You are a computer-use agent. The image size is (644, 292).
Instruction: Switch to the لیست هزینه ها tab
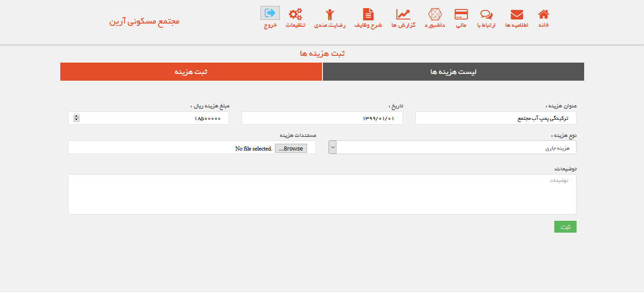point(453,72)
